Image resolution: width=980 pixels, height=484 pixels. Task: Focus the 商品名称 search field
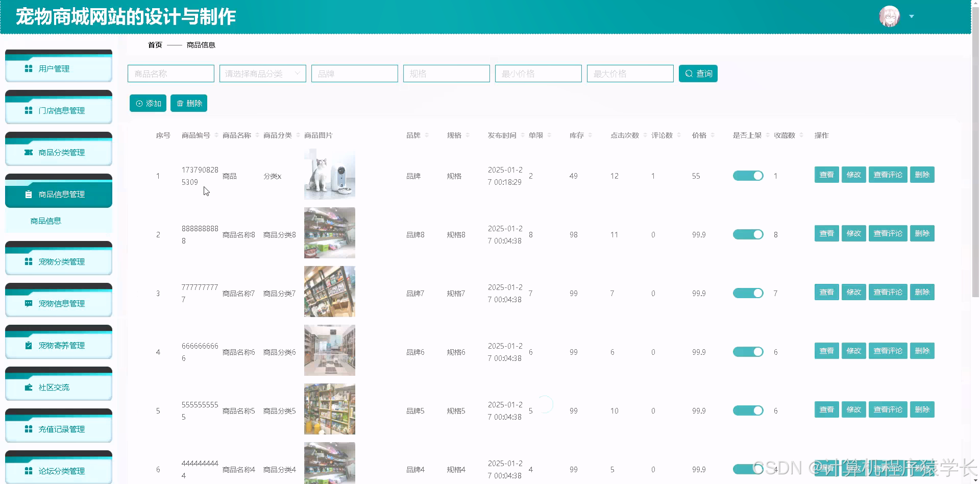tap(171, 74)
